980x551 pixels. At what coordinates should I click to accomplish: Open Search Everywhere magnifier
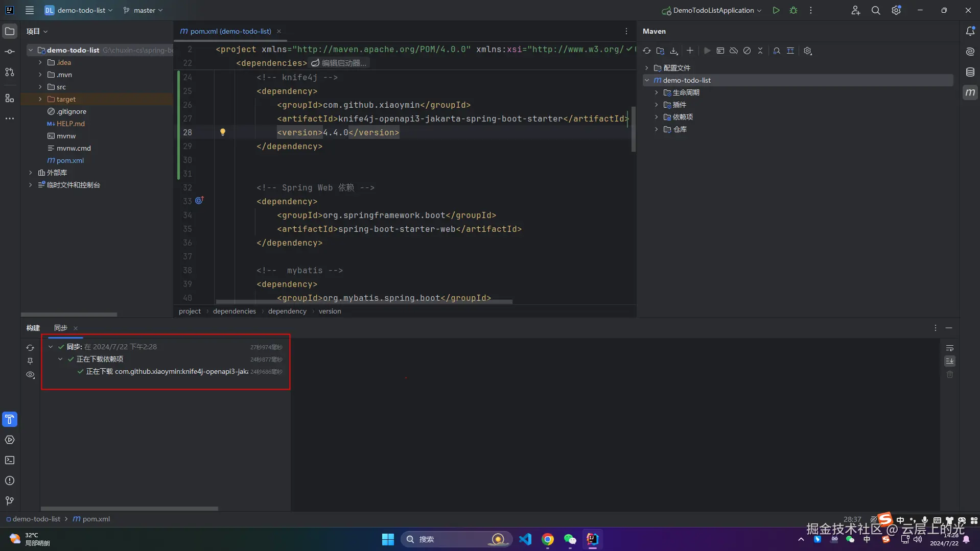pyautogui.click(x=876, y=10)
